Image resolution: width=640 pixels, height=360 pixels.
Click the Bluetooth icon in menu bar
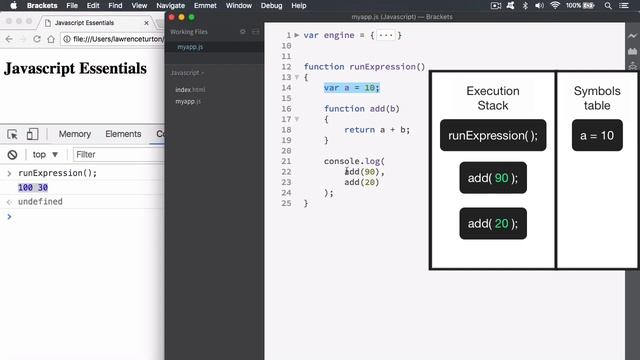(x=525, y=6)
